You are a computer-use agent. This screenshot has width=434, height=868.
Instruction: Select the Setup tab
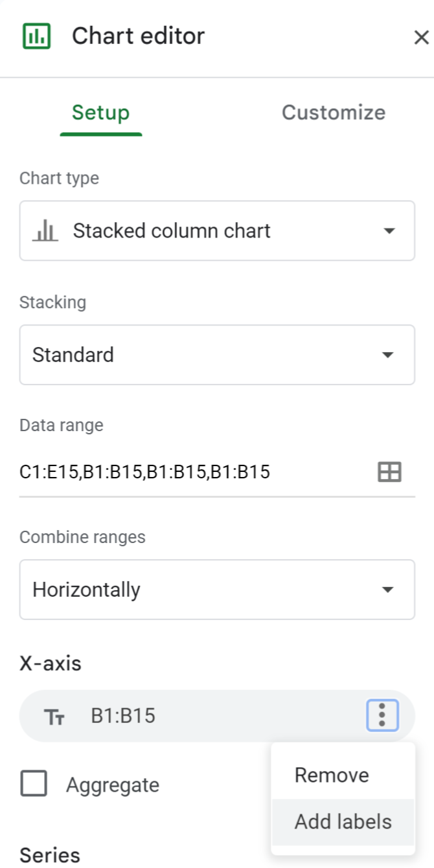(100, 113)
